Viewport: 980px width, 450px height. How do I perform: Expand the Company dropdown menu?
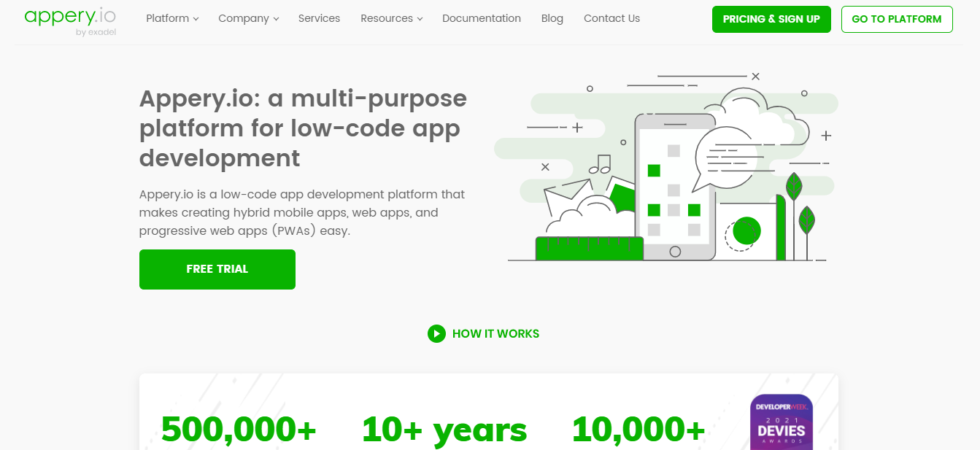pos(248,18)
